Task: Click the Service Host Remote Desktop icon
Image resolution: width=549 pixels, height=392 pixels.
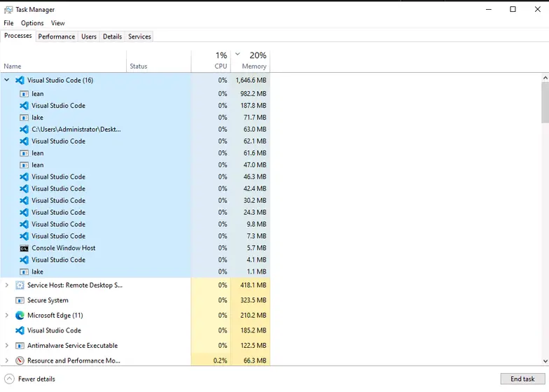Action: (x=20, y=285)
